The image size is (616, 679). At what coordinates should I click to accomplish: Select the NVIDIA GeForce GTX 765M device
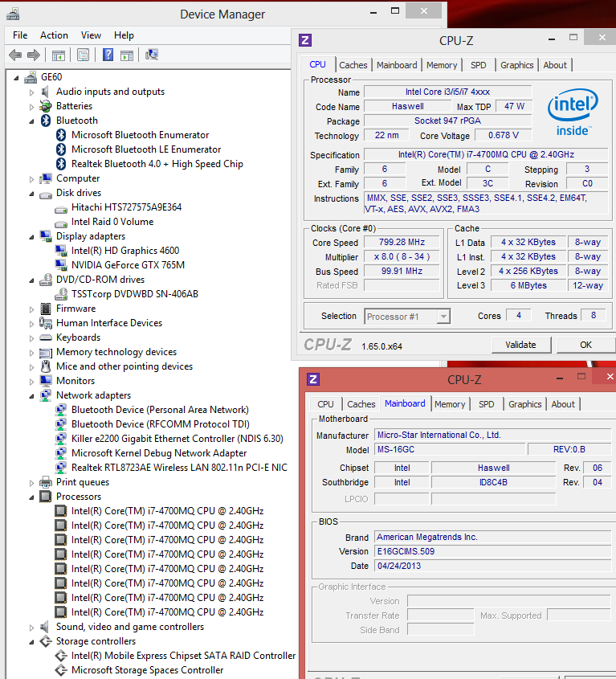[128, 265]
